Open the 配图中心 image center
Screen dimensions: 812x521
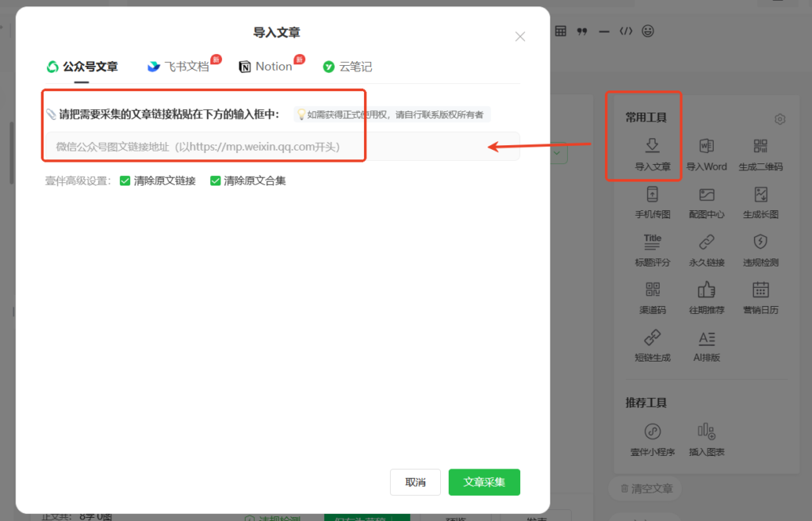pos(707,202)
